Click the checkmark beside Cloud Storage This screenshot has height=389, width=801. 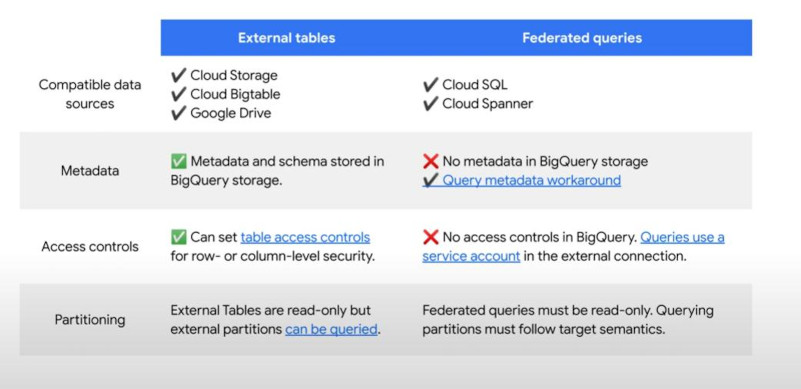tap(178, 75)
